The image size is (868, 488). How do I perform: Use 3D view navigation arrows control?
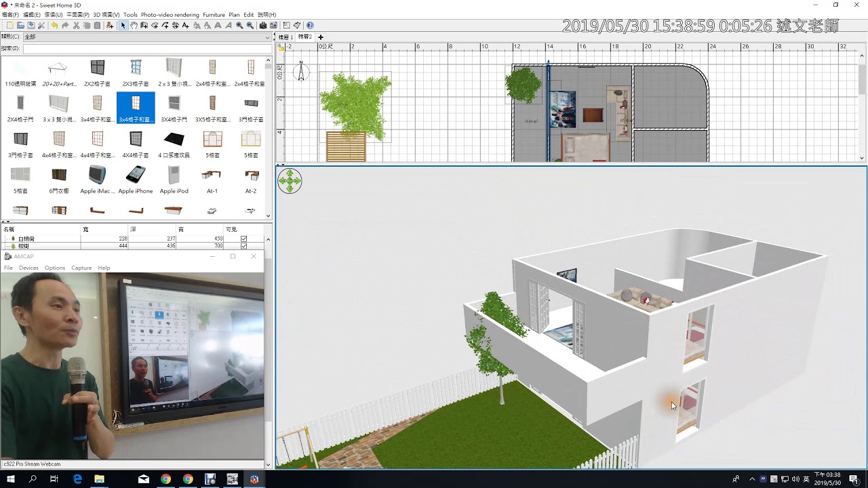[x=290, y=181]
